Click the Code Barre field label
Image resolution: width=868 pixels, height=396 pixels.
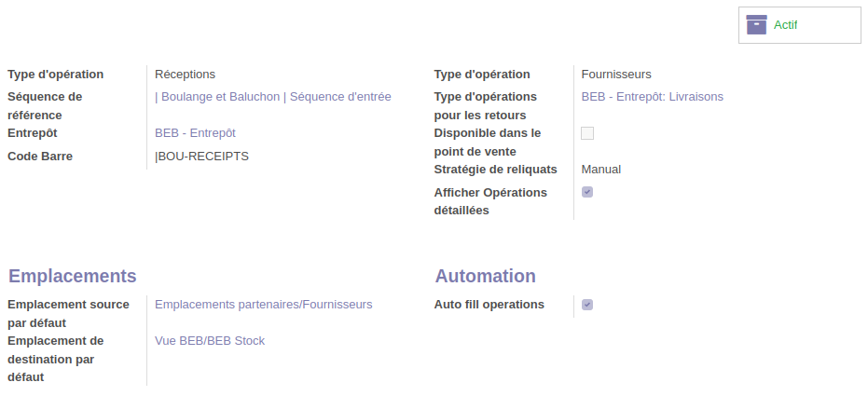tap(40, 156)
